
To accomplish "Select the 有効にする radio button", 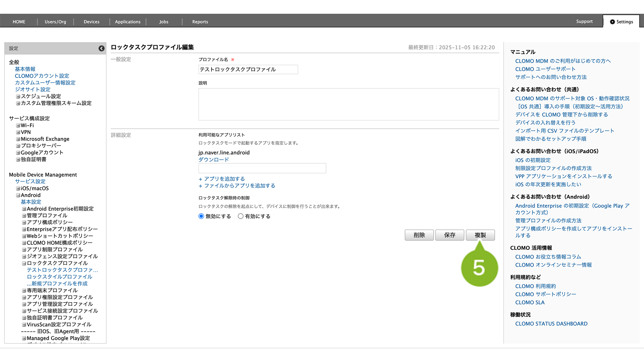I will click(241, 216).
